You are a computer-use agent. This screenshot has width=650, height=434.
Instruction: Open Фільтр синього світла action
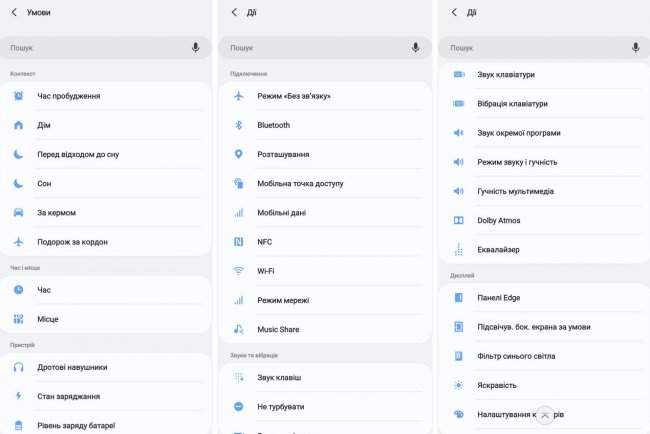(516, 356)
